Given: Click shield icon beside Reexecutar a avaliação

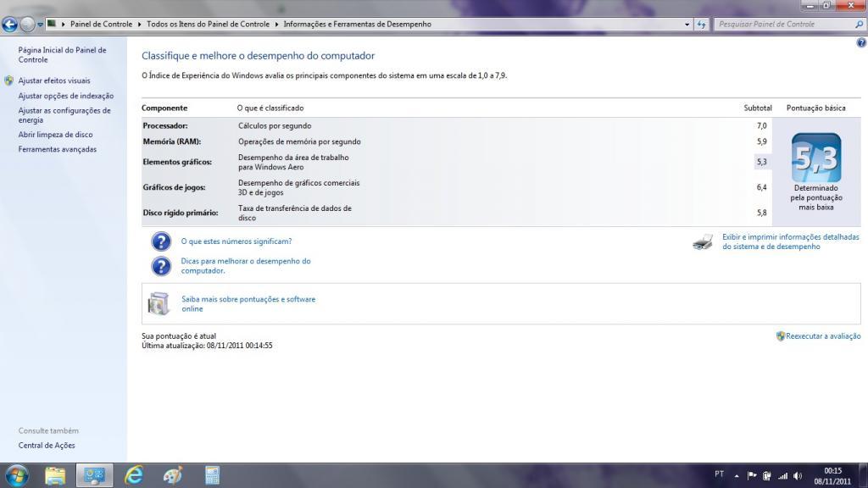Looking at the screenshot, I should [x=781, y=335].
